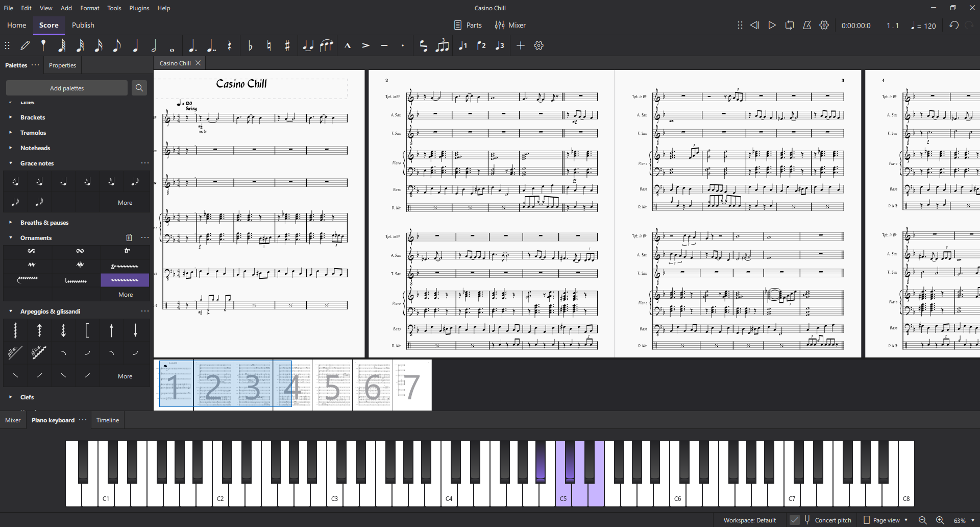Zoom out the score view
This screenshot has height=527, width=980.
pos(922,520)
